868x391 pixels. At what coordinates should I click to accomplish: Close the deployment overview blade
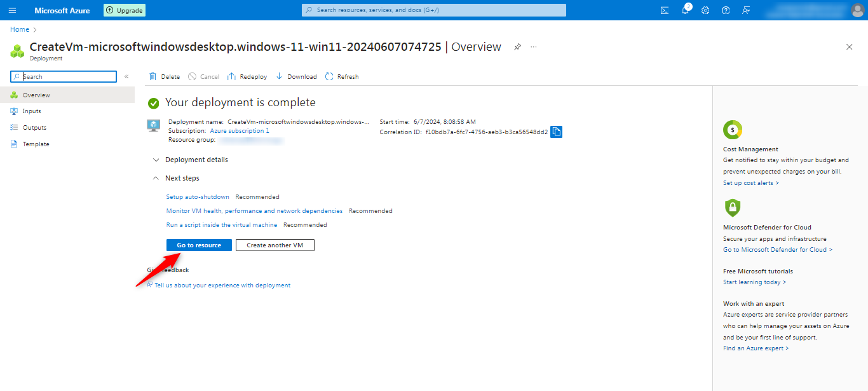pos(850,47)
